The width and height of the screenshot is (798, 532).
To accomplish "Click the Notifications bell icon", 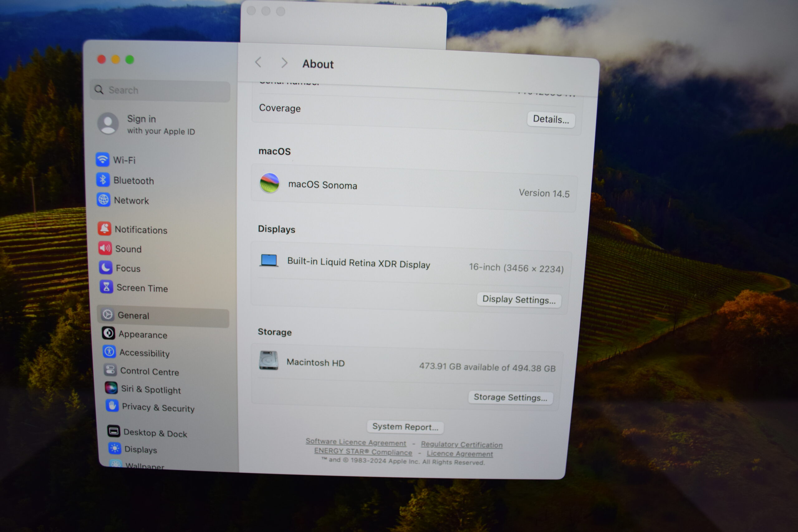I will (104, 229).
